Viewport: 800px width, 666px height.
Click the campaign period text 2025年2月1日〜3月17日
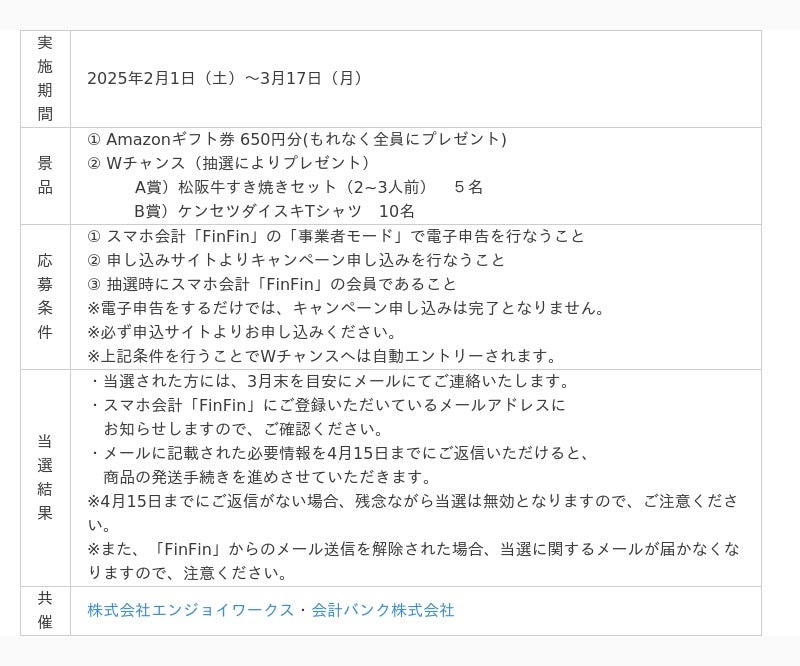(x=226, y=78)
